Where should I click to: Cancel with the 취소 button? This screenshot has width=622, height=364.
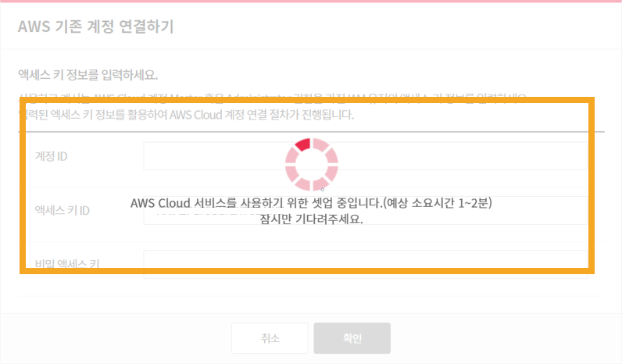coord(270,338)
